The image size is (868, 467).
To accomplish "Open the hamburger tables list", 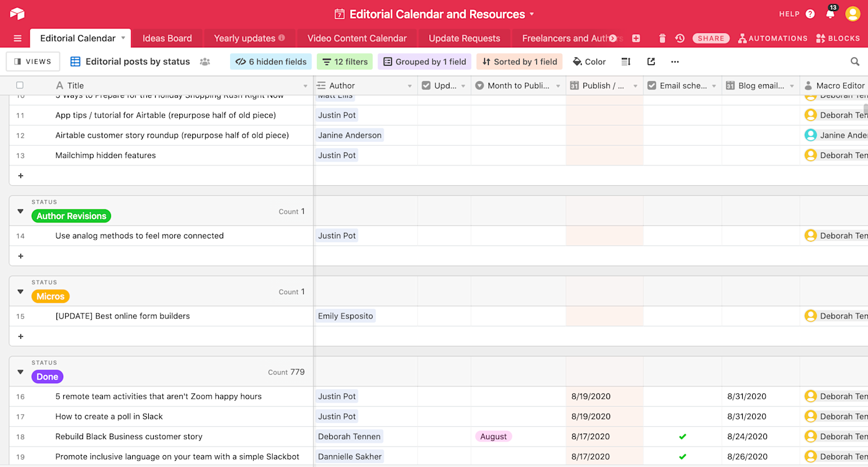I will point(17,38).
